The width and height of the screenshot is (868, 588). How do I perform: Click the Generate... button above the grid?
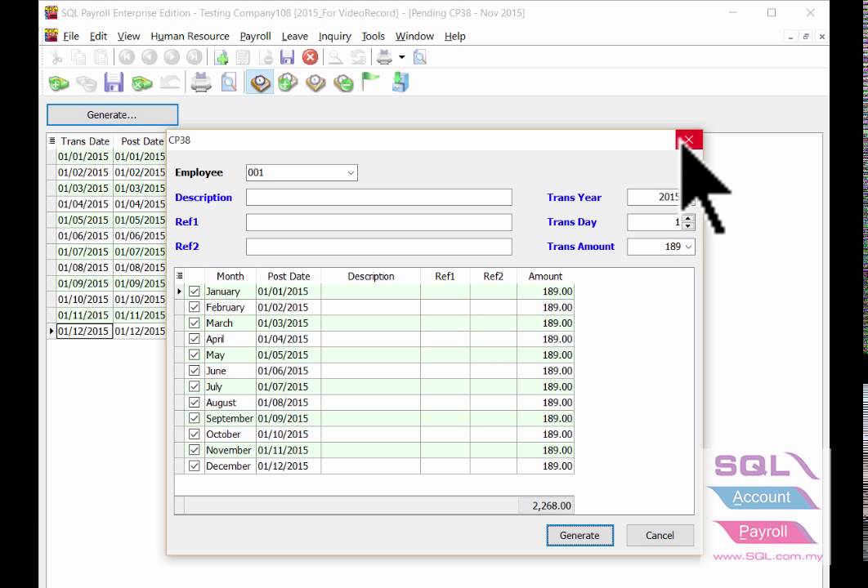[x=112, y=115]
